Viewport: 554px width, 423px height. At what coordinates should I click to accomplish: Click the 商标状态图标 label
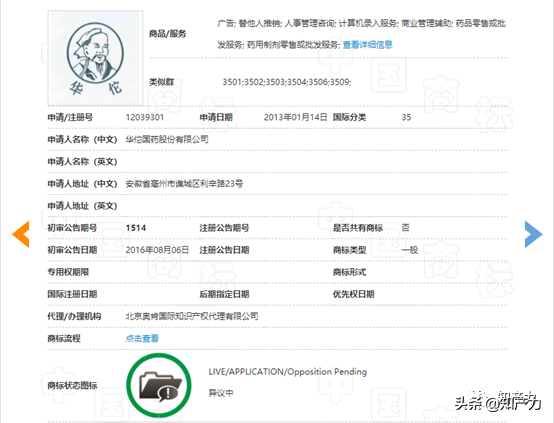(72, 385)
